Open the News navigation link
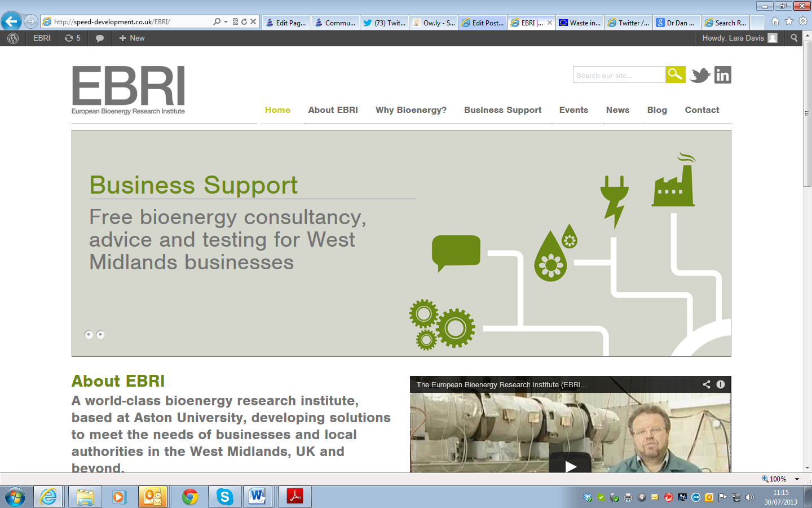The width and height of the screenshot is (812, 508). 617,110
